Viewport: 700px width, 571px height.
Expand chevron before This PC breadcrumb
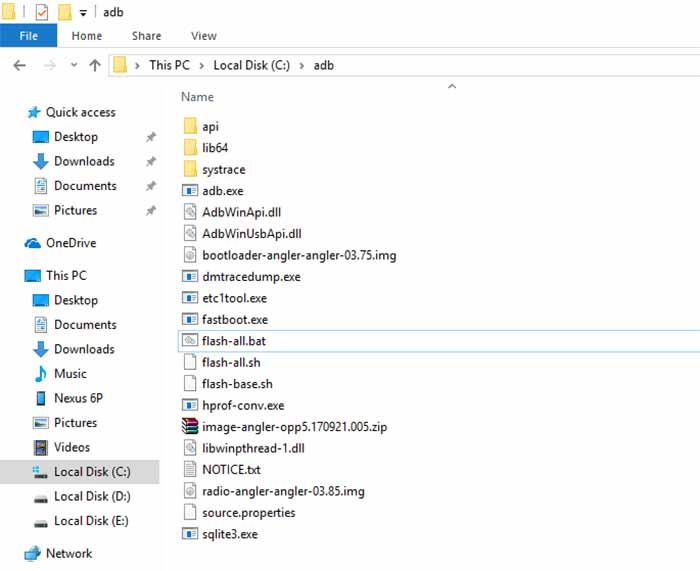coord(137,66)
